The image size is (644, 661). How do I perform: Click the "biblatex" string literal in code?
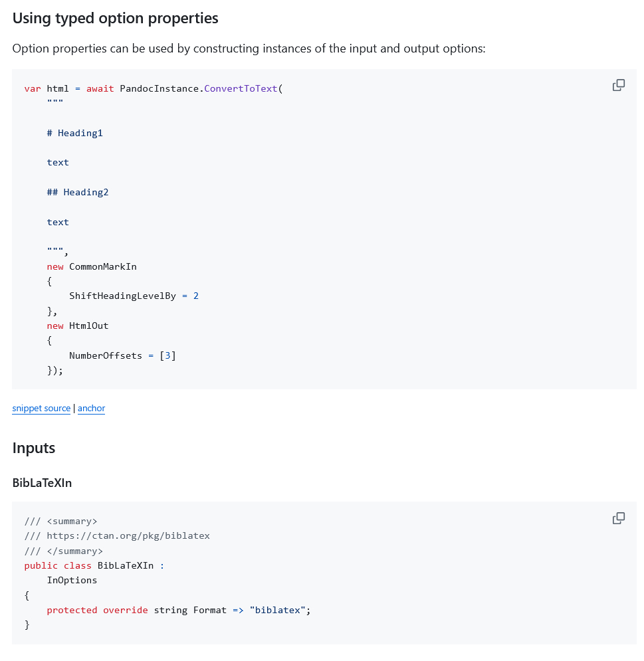tap(278, 610)
